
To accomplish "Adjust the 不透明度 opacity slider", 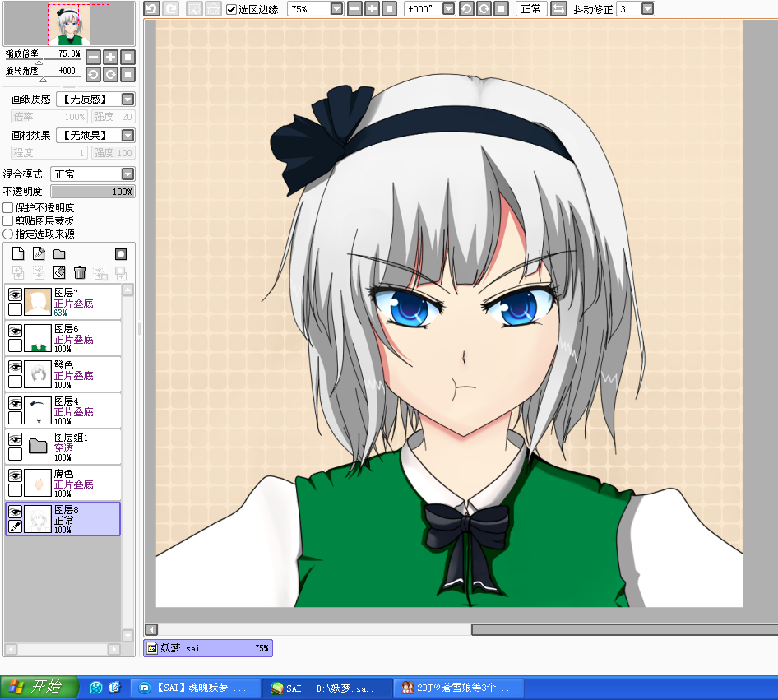I will (x=93, y=192).
